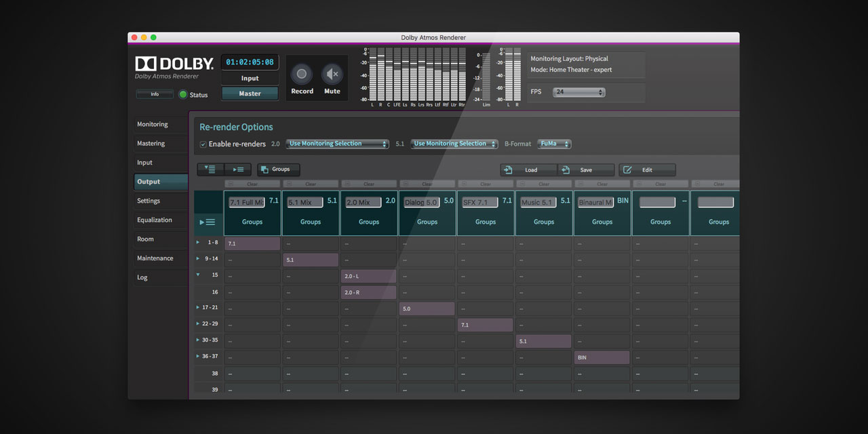
Task: Select the 7.1 cell in row 1 - 8
Action: coord(252,243)
